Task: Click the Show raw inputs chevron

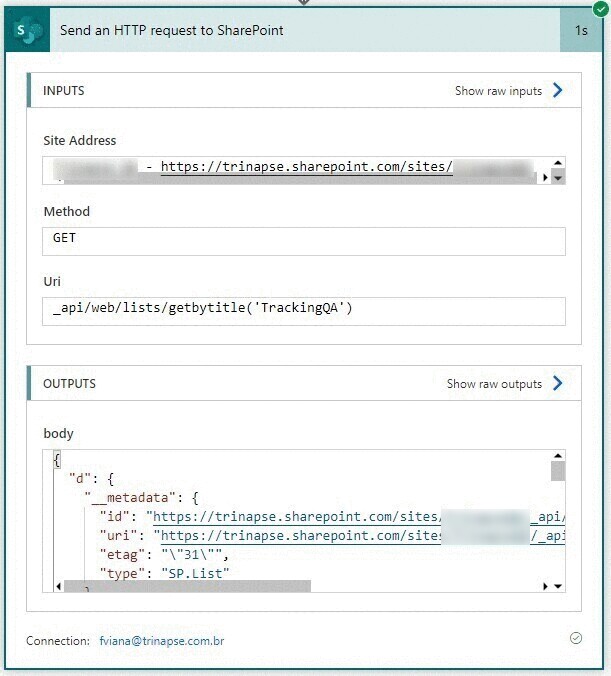Action: (x=558, y=91)
